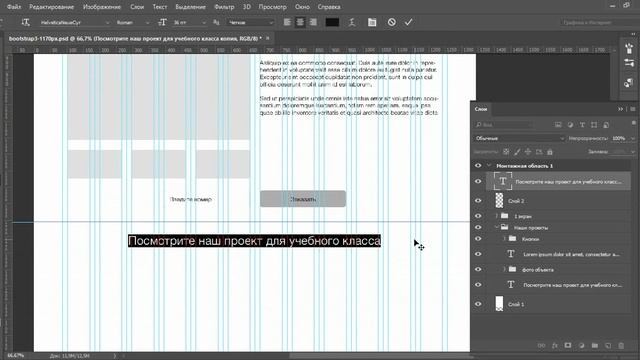Lock all layer attributes
Image resolution: width=640 pixels, height=360 pixels.
point(550,152)
